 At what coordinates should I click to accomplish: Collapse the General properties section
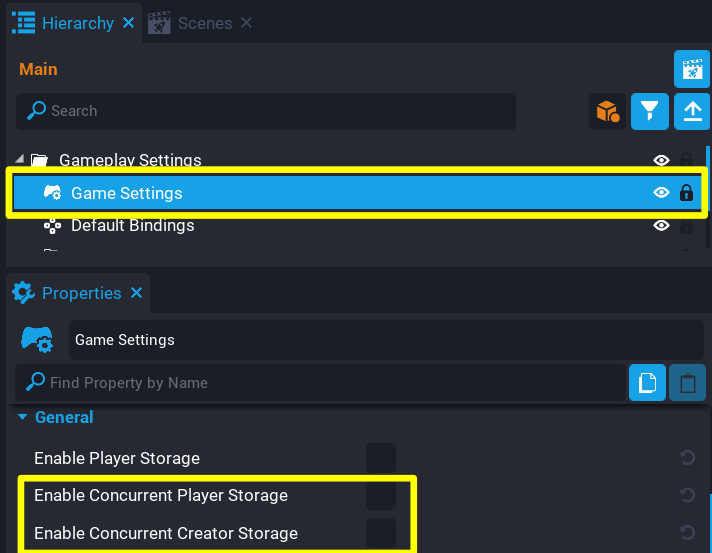[23, 418]
